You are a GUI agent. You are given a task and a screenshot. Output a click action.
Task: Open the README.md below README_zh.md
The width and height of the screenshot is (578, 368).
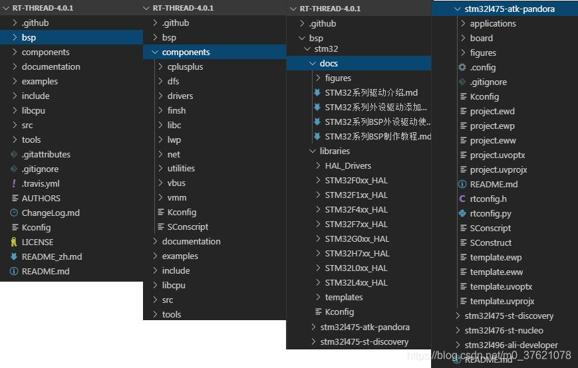pyautogui.click(x=45, y=271)
